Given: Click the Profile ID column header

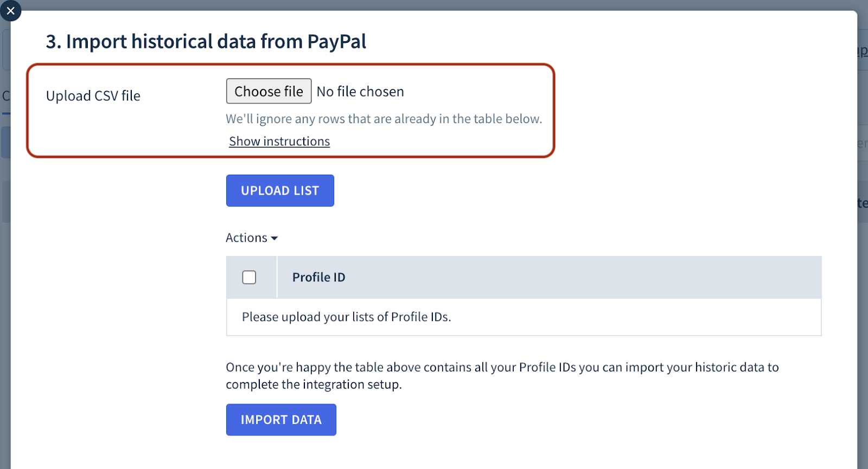Looking at the screenshot, I should (318, 277).
